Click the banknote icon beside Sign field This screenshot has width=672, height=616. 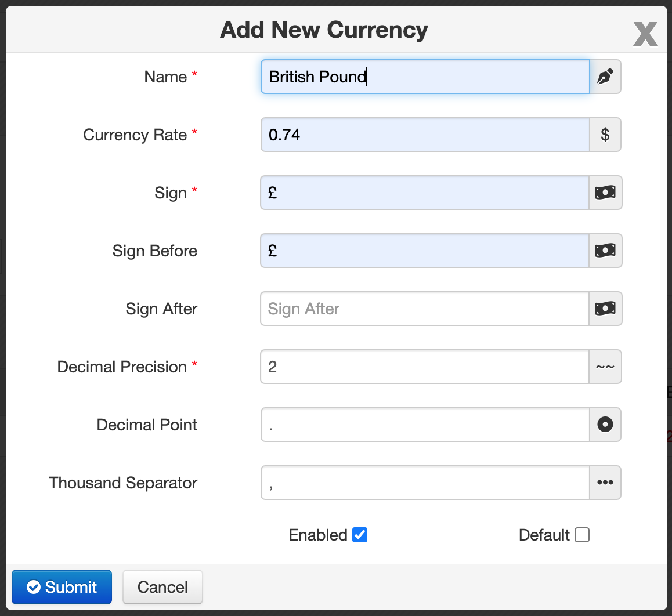pyautogui.click(x=605, y=193)
